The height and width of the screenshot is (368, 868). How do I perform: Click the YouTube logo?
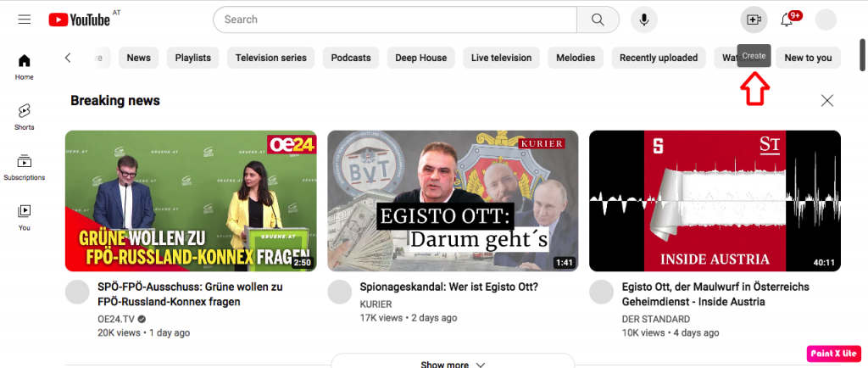pyautogui.click(x=80, y=20)
